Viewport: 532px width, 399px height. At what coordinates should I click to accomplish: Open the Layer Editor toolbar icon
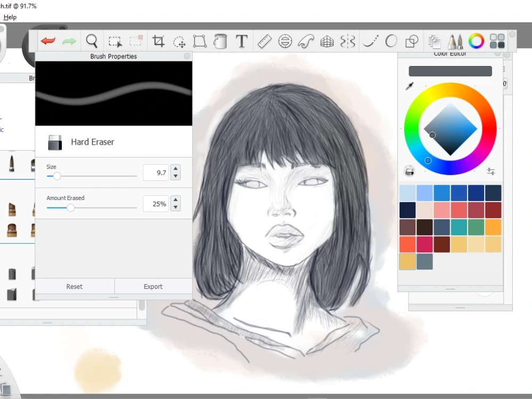[x=434, y=41]
